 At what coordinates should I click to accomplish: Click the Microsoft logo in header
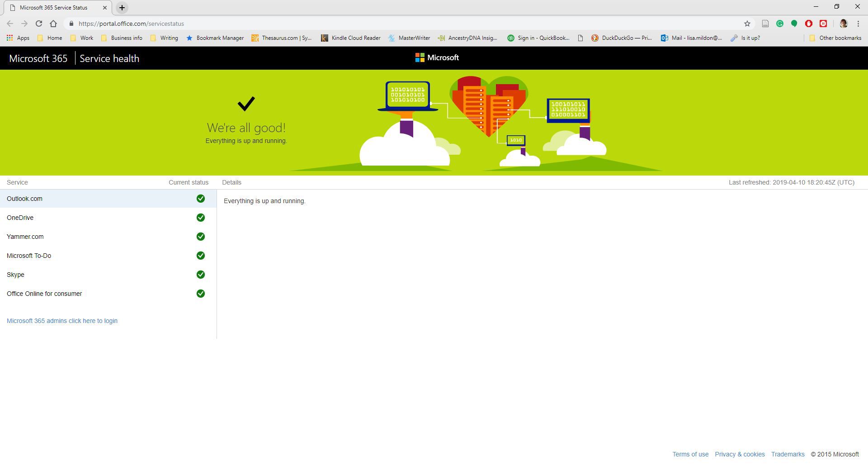[x=437, y=57]
